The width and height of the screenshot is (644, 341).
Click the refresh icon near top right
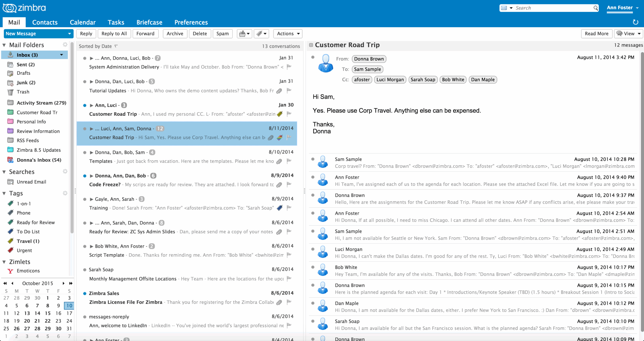(x=636, y=22)
